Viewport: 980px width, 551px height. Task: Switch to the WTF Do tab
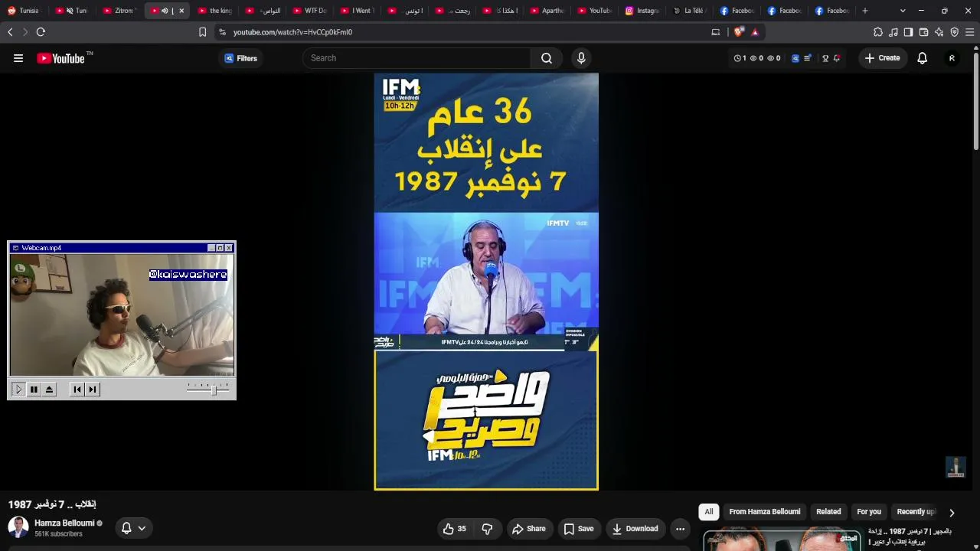click(x=309, y=11)
